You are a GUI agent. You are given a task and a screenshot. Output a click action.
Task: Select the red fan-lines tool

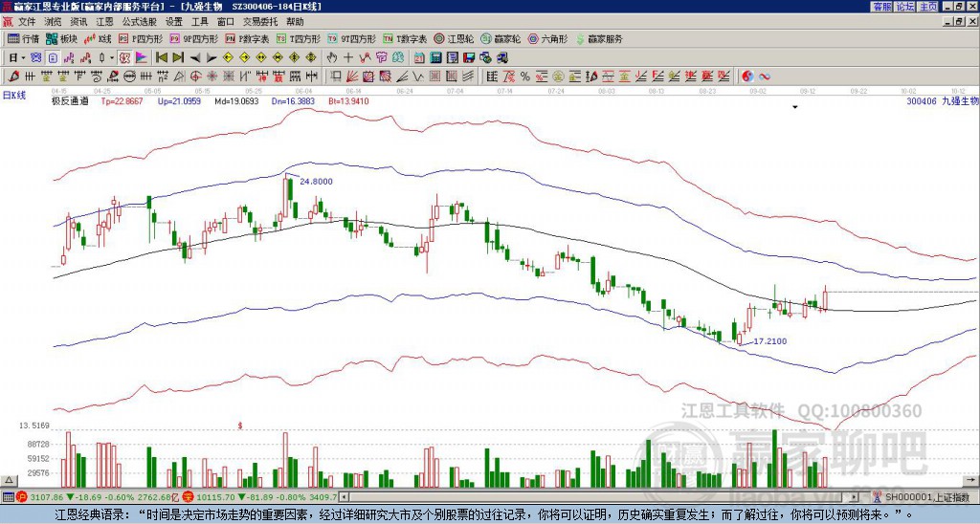[352, 76]
